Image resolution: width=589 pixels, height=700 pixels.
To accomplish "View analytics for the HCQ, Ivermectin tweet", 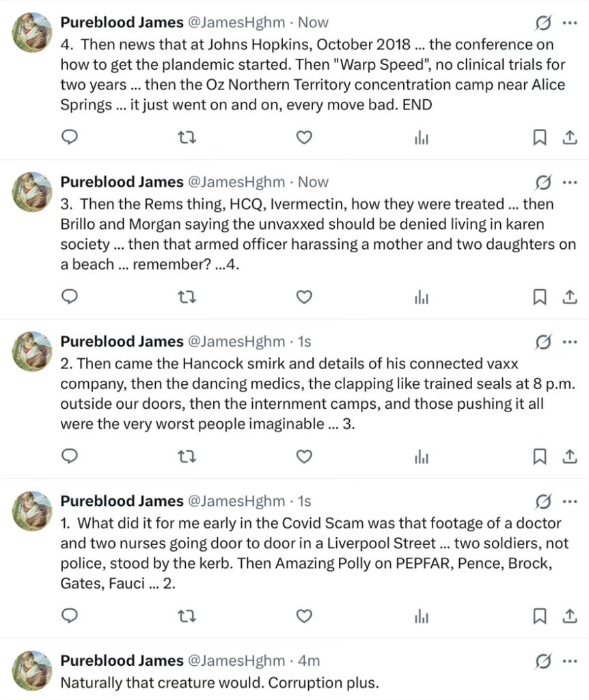I will pos(422,297).
